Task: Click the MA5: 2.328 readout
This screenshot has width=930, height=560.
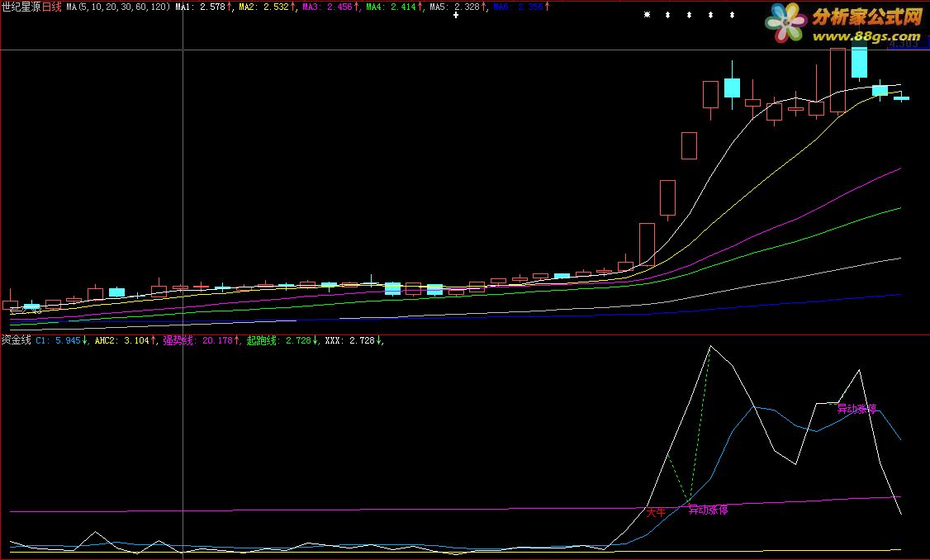Action: (454, 7)
